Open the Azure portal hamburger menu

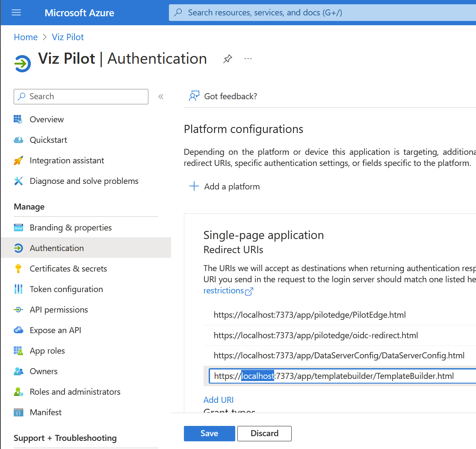16,12
